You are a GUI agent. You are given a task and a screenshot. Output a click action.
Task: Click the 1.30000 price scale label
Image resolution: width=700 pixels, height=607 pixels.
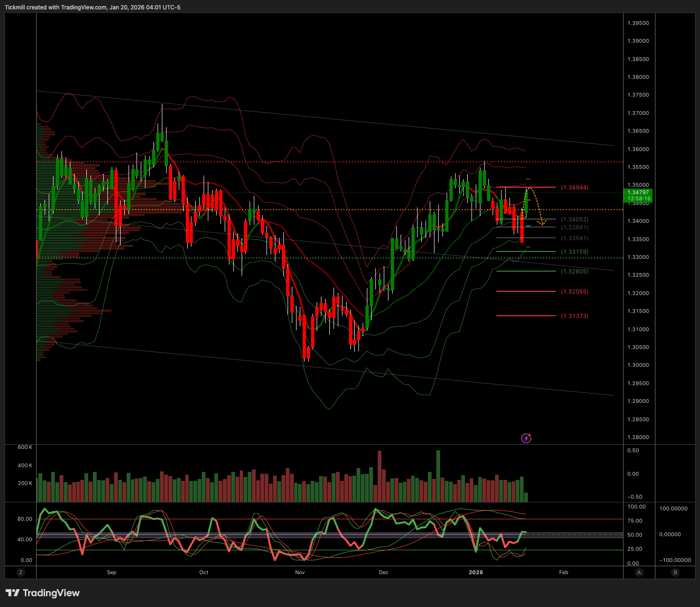point(638,365)
